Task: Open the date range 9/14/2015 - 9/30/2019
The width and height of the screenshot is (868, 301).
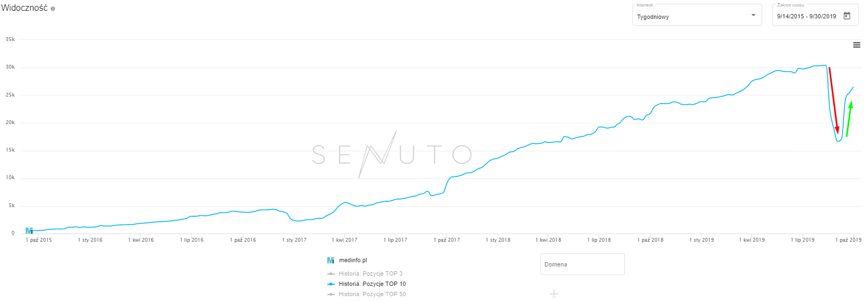Action: coord(806,17)
